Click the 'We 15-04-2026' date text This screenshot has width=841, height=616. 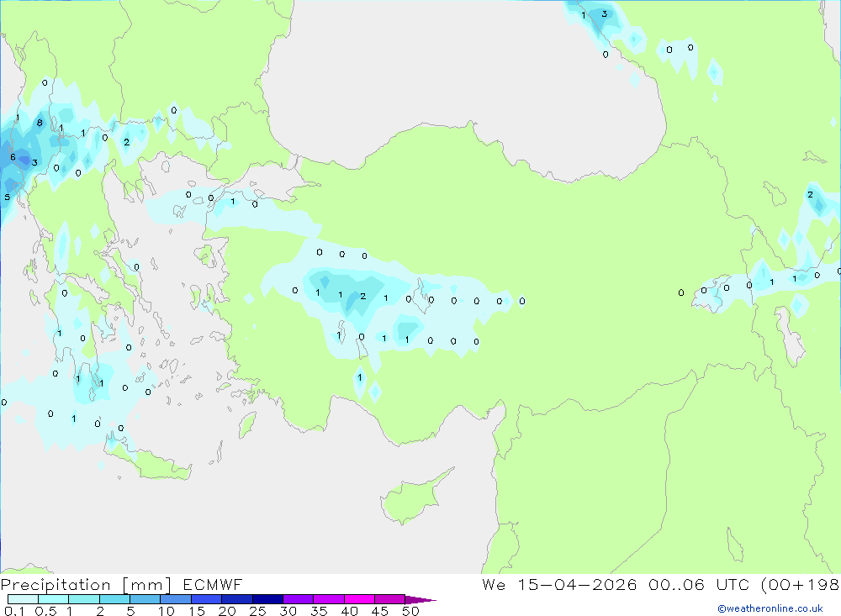coord(559,584)
